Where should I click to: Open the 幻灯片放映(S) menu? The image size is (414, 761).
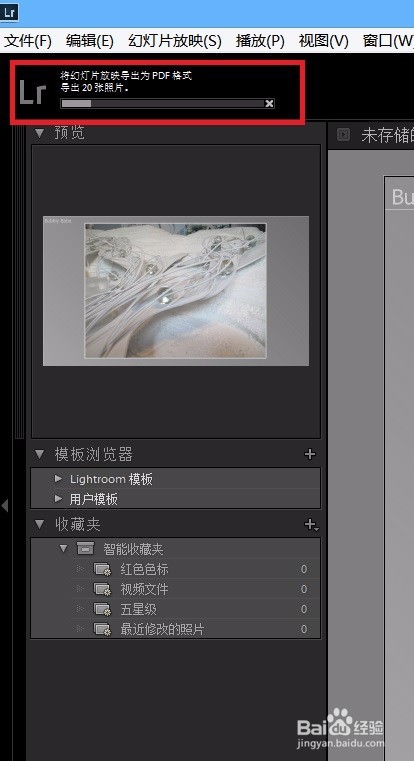click(x=175, y=41)
